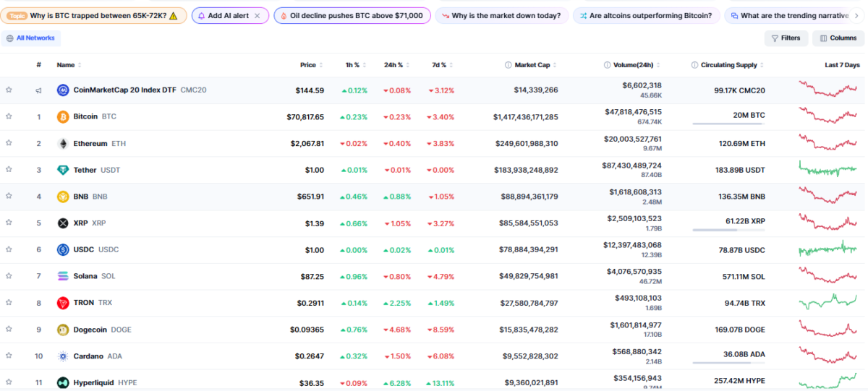Click the Hyperliquid coin logo

[63, 382]
